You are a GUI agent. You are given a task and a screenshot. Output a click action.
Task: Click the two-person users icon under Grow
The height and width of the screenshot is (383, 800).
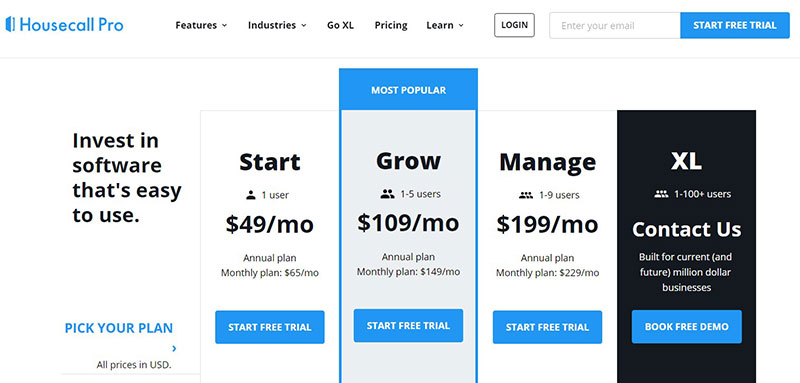point(388,194)
